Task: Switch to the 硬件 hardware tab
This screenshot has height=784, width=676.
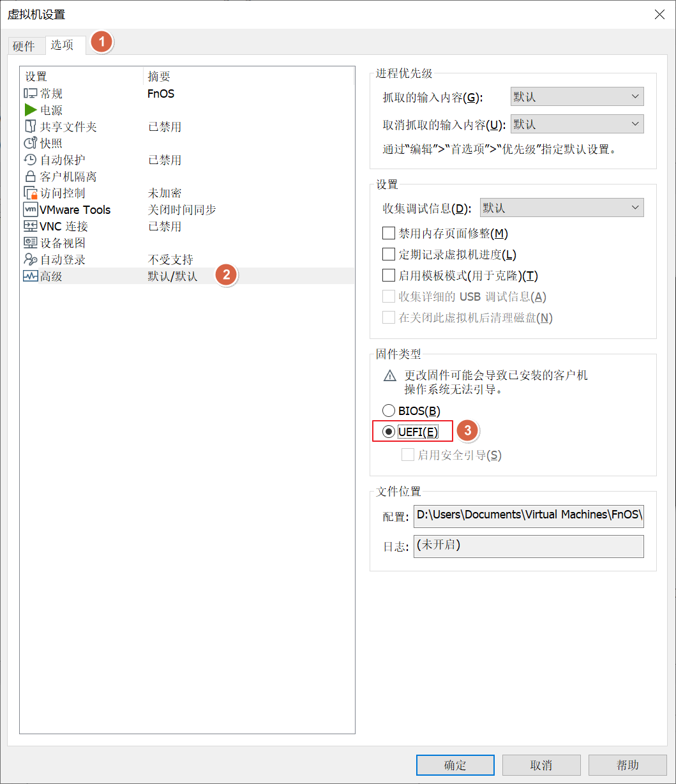Action: [x=24, y=46]
